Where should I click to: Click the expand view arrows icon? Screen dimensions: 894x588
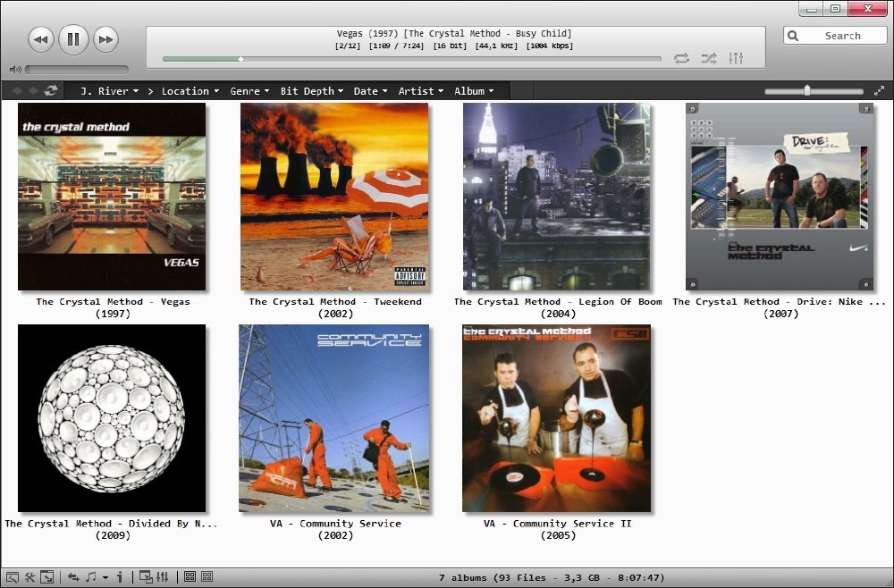pos(879,90)
